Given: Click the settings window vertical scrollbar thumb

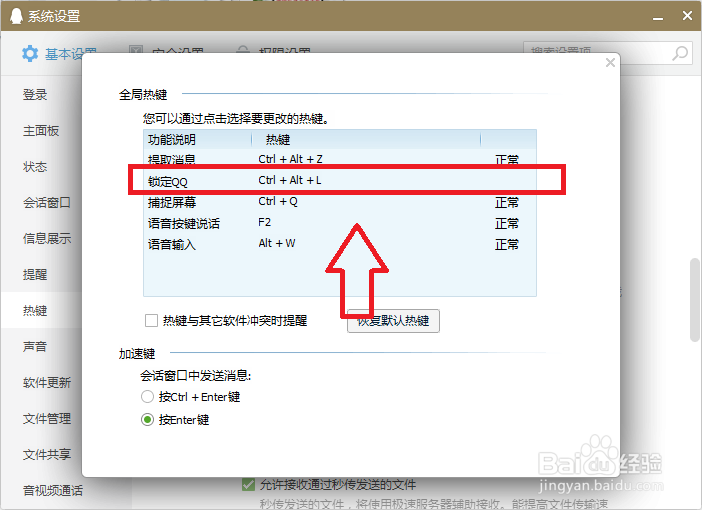Looking at the screenshot, I should pos(694,300).
